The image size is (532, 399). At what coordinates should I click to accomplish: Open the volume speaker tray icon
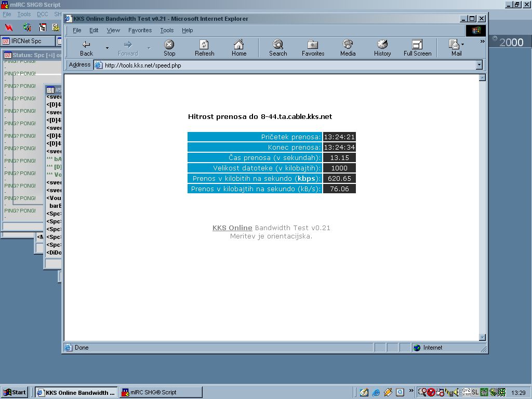click(456, 393)
